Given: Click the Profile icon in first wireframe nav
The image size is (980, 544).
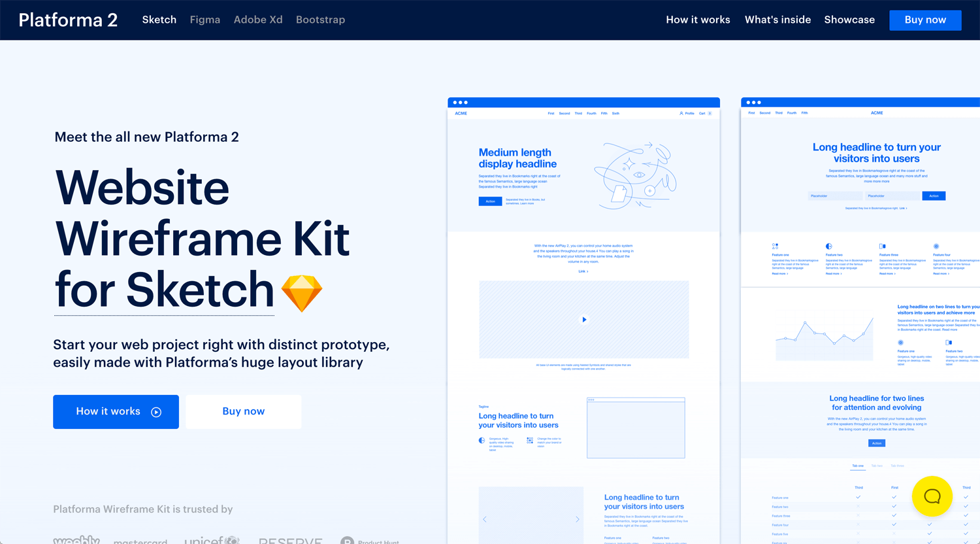Looking at the screenshot, I should [x=681, y=114].
